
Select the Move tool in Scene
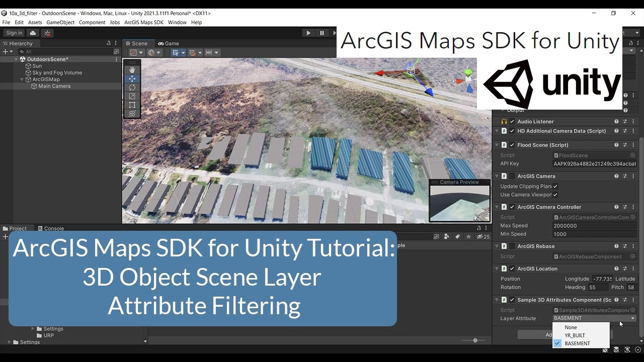click(x=132, y=78)
